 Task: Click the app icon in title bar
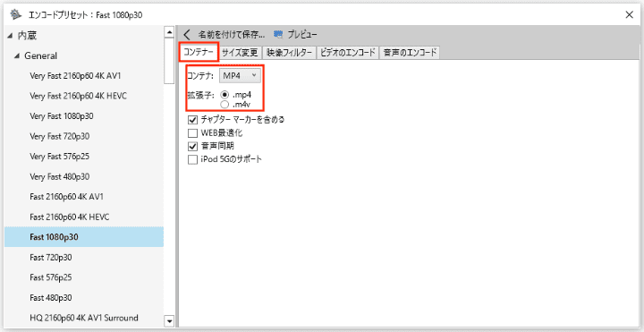click(15, 15)
